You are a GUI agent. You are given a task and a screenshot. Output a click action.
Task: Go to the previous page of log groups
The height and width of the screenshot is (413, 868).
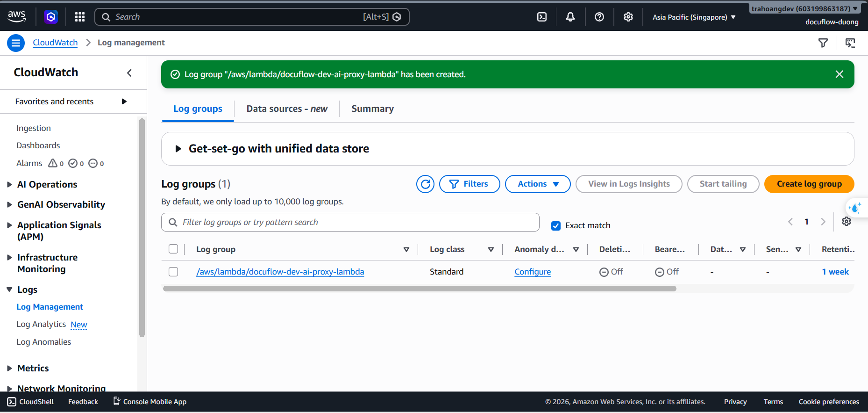tap(790, 222)
